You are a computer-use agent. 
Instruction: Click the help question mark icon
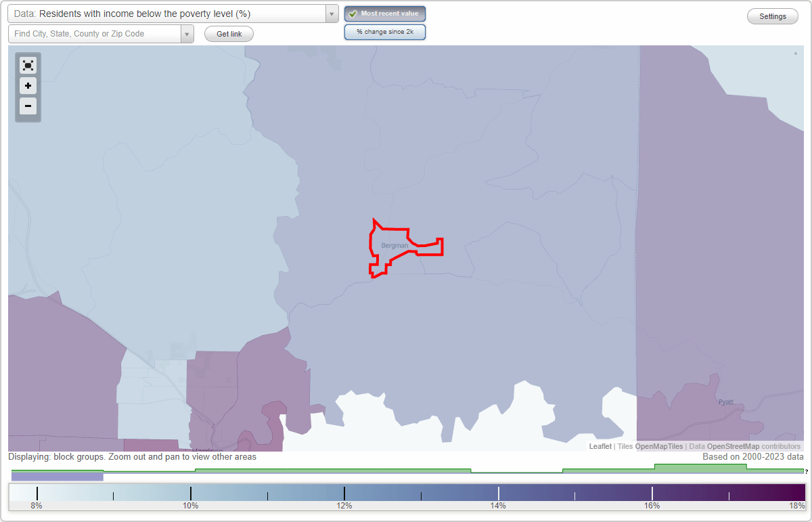pos(805,471)
